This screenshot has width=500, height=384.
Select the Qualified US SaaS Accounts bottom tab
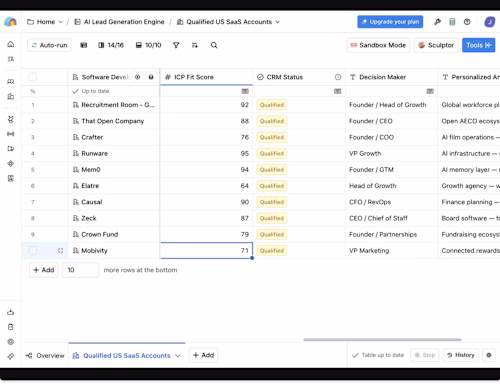tap(126, 356)
